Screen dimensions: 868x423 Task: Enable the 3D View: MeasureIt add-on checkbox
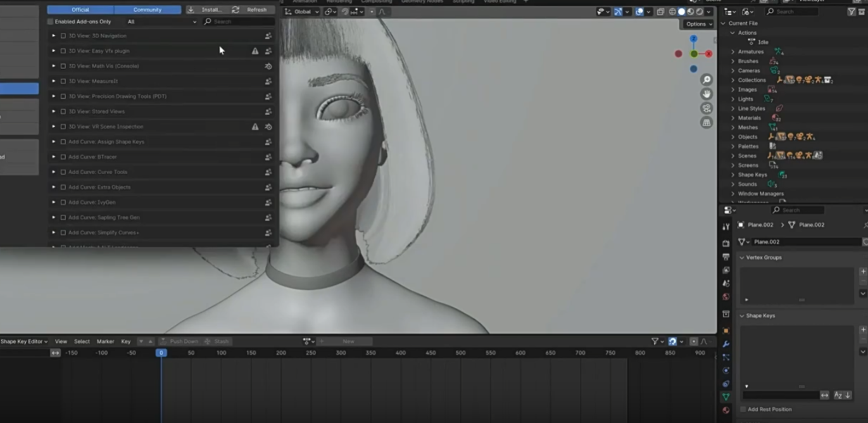click(63, 81)
